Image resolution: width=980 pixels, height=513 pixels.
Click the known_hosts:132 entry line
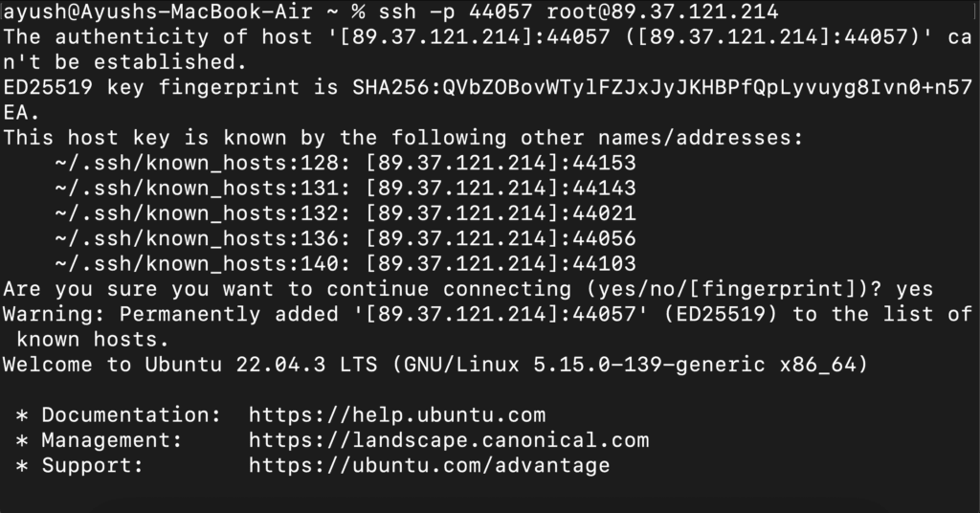point(345,213)
